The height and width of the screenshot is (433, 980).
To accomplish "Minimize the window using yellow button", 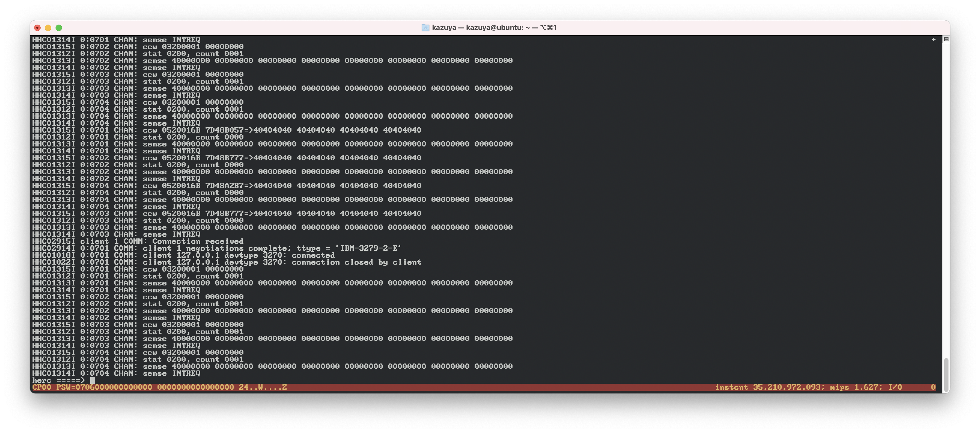I will click(48, 28).
